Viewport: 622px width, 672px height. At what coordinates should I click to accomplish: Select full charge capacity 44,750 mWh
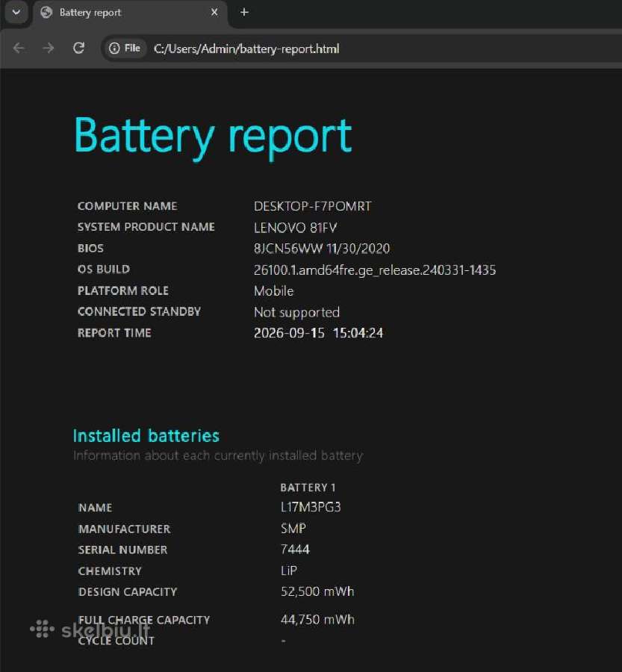point(317,620)
